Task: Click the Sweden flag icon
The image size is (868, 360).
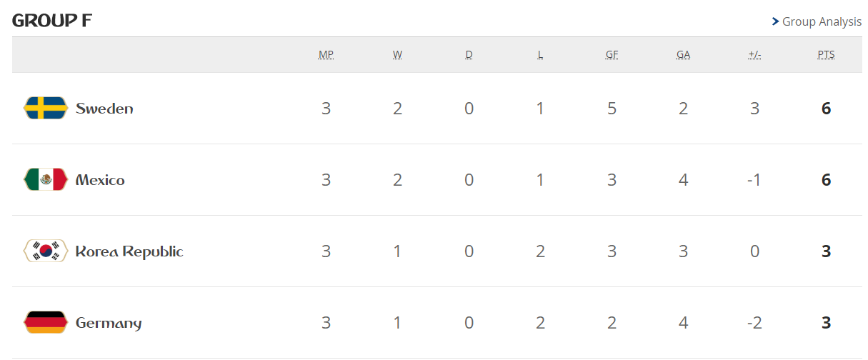Action: tap(45, 109)
